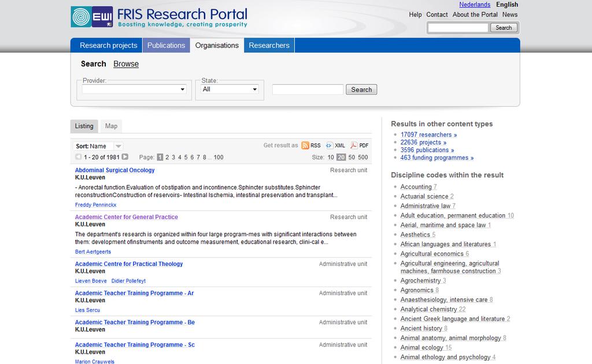Viewport: 592px width, 364px height.
Task: Go to results page 5
Action: tap(186, 157)
